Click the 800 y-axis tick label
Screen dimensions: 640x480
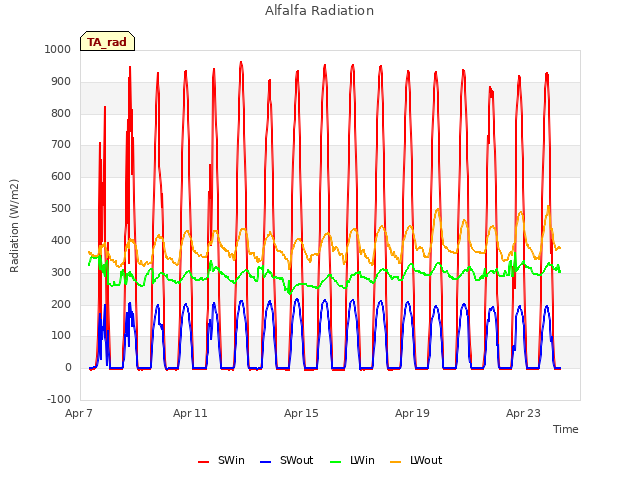tap(61, 113)
